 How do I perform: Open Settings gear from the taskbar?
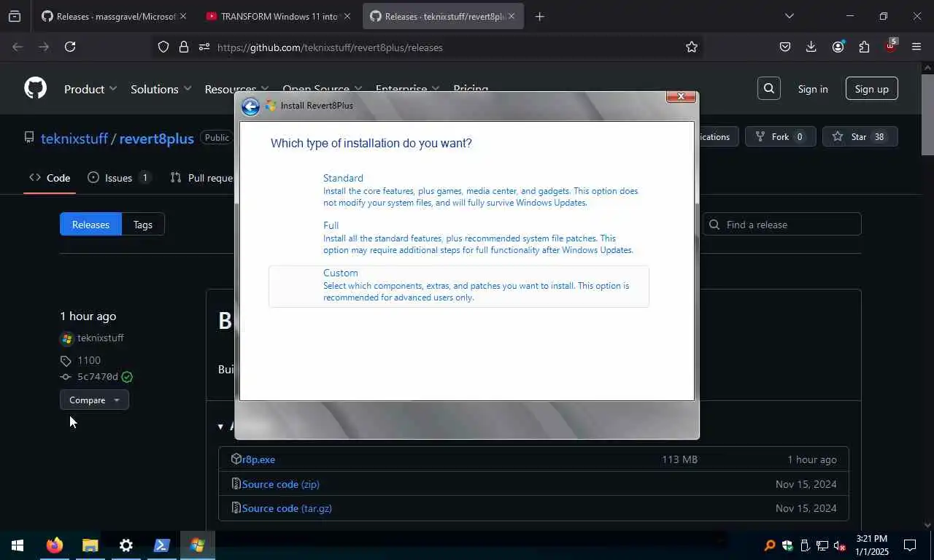[x=126, y=545]
